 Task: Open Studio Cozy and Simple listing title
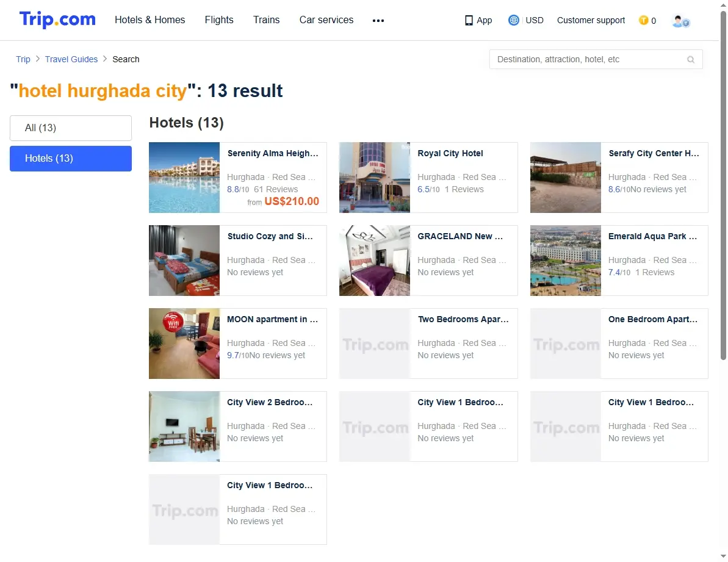click(270, 237)
